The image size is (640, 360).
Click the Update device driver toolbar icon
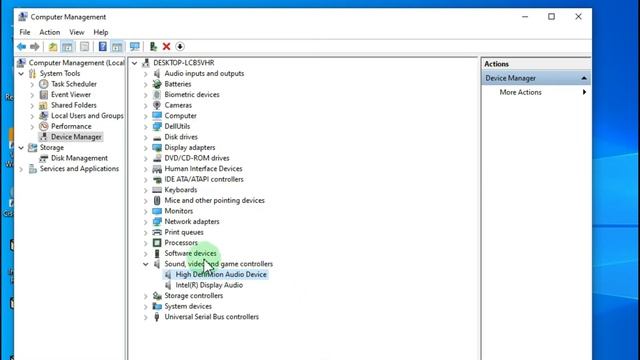click(x=153, y=47)
